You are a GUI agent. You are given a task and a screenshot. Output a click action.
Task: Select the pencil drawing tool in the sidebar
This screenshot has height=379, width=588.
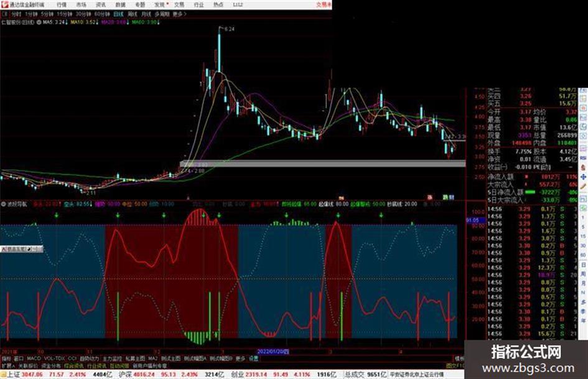tap(583, 187)
